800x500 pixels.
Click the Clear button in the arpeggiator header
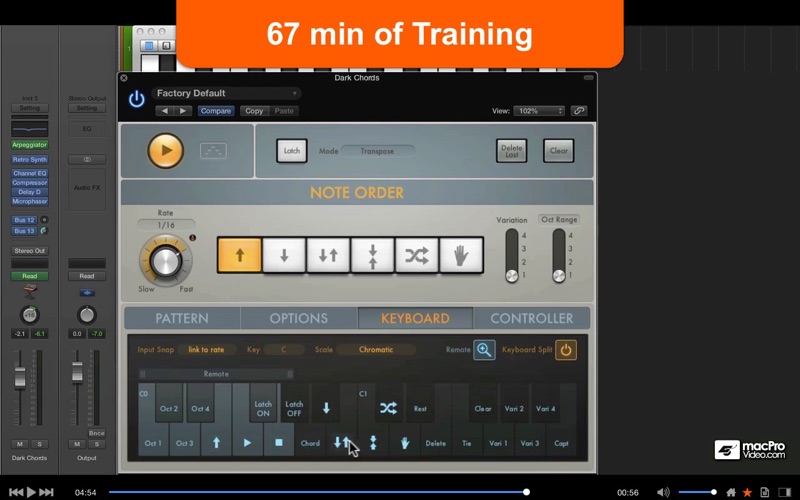pyautogui.click(x=559, y=151)
